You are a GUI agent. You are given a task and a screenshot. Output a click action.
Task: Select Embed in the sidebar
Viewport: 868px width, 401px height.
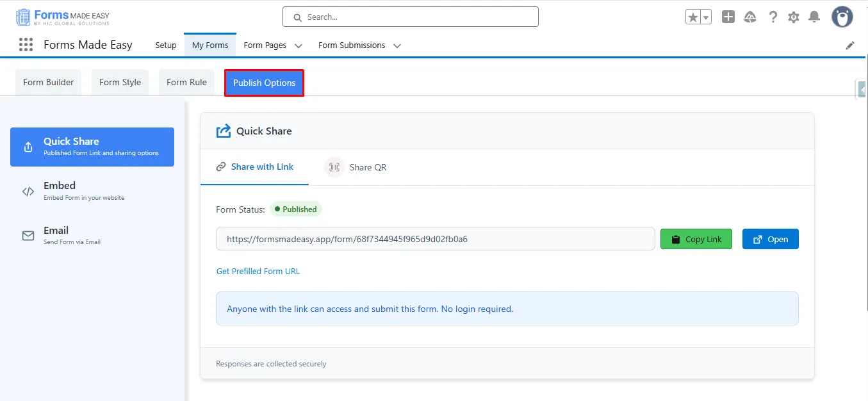pyautogui.click(x=60, y=191)
